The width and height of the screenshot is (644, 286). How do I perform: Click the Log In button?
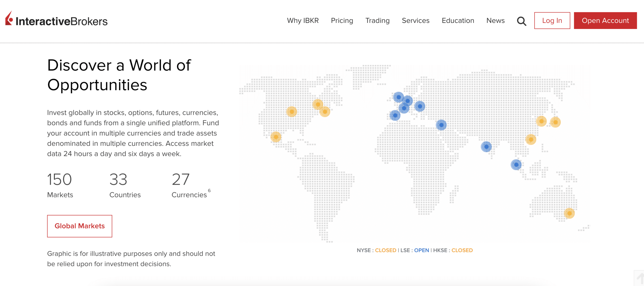coord(552,20)
